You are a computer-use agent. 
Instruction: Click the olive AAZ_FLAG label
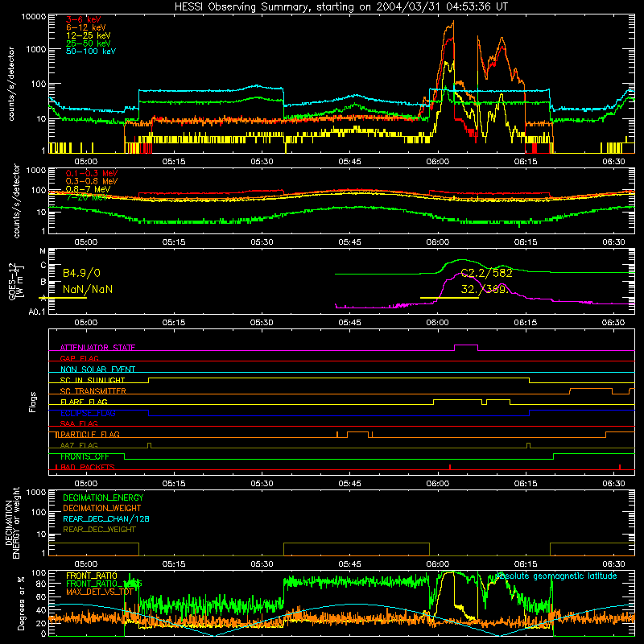click(x=79, y=445)
